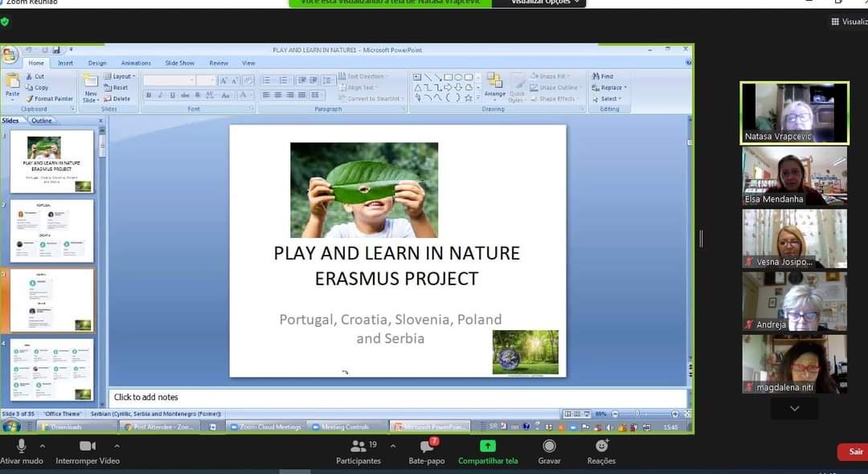Select Elsa Mendanha's video tile
Viewport: 868px width, 474px height.
coord(794,176)
